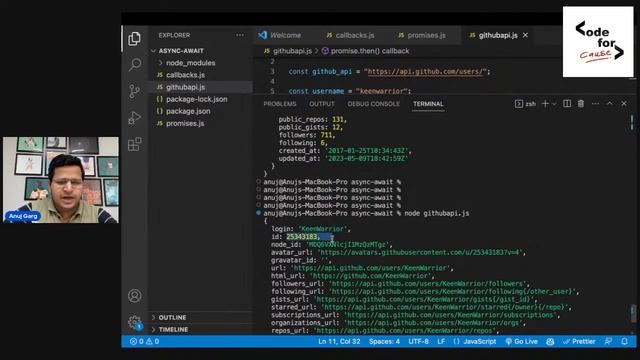The image size is (640, 360).
Task: Kill terminal with trash icon
Action: point(581,104)
